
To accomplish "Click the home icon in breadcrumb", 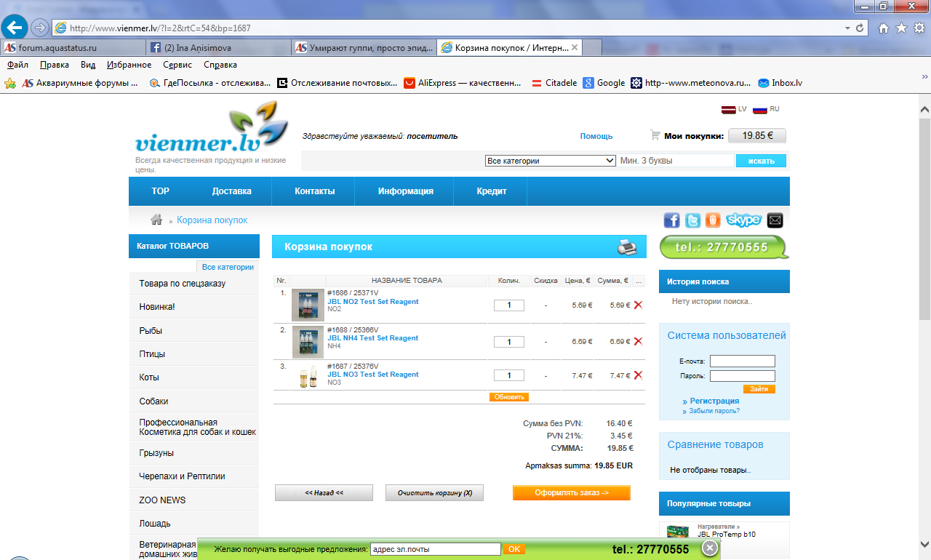I will pos(156,220).
